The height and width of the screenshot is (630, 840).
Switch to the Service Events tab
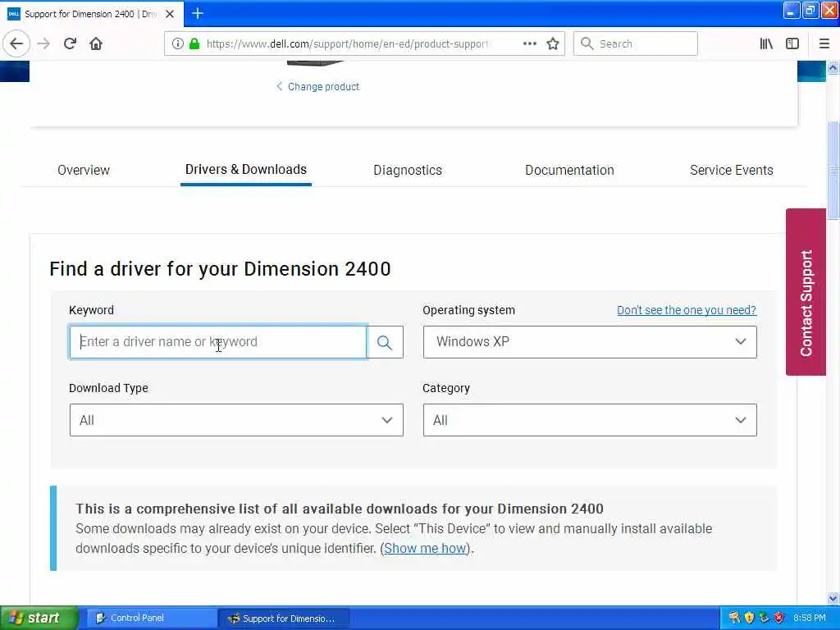731,171
